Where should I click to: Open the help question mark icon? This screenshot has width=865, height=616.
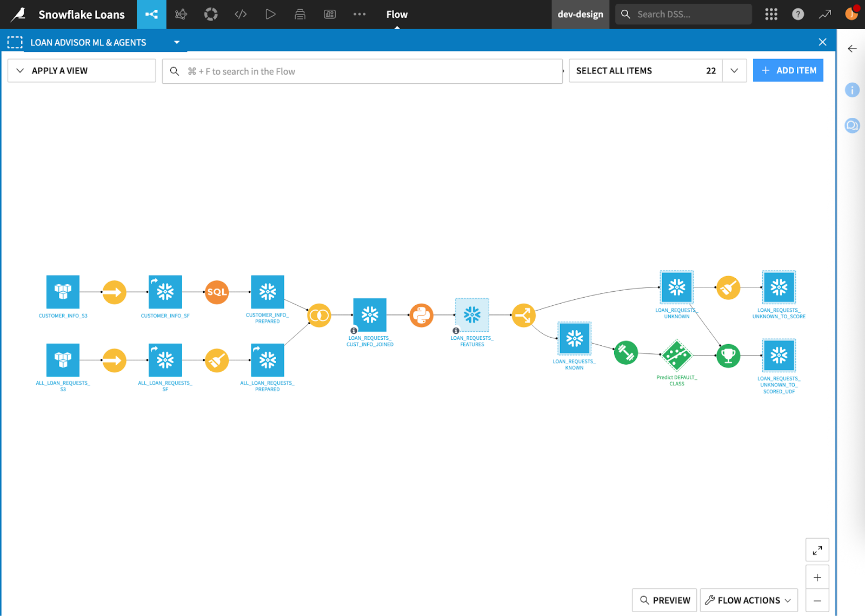click(798, 15)
